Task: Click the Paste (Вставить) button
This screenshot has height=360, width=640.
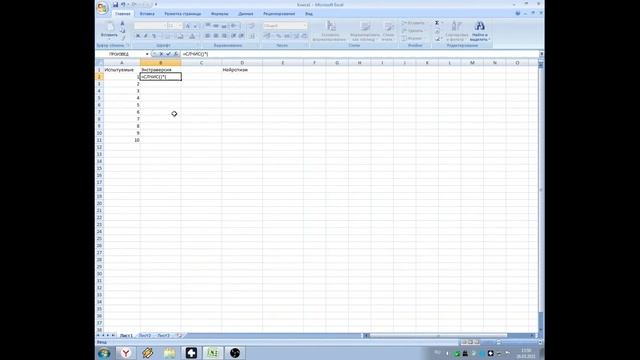Action: point(109,29)
